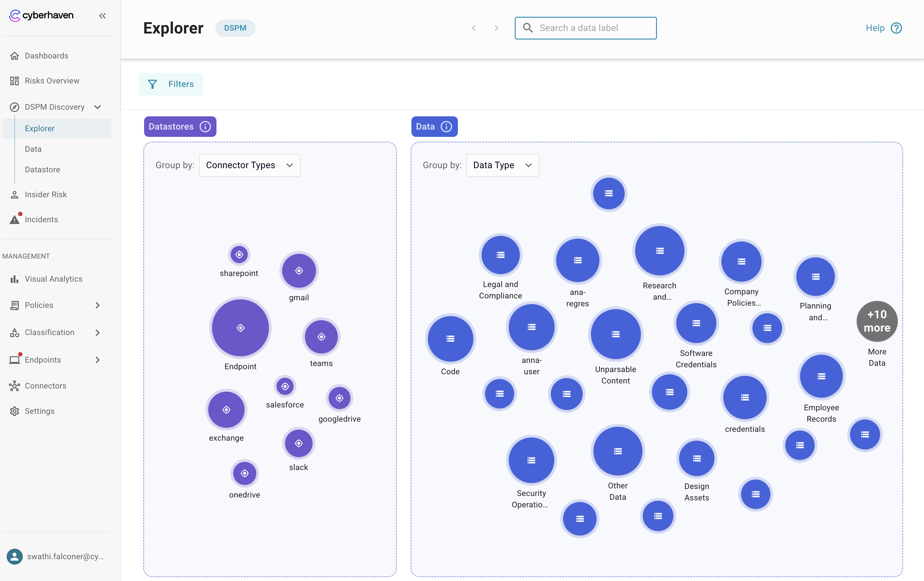The image size is (924, 581).
Task: Open Help question mark icon
Action: (897, 28)
